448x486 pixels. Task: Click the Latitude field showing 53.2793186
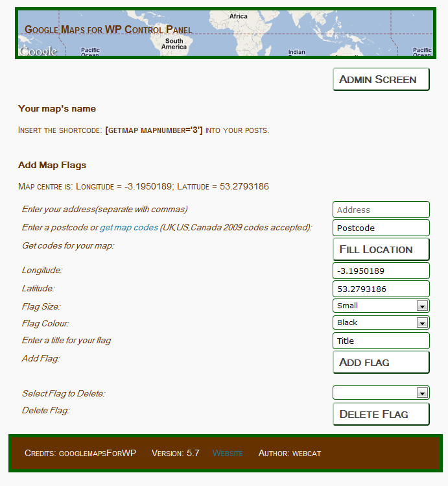381,289
